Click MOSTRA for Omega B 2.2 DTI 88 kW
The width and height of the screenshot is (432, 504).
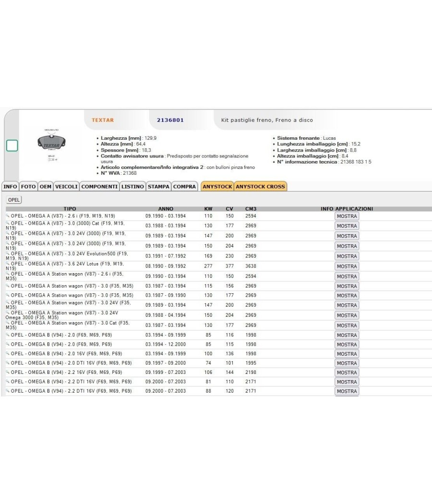[347, 391]
